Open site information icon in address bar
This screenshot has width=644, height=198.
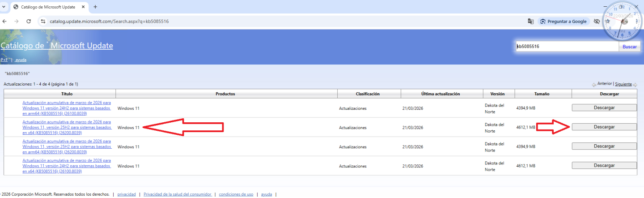tap(43, 21)
